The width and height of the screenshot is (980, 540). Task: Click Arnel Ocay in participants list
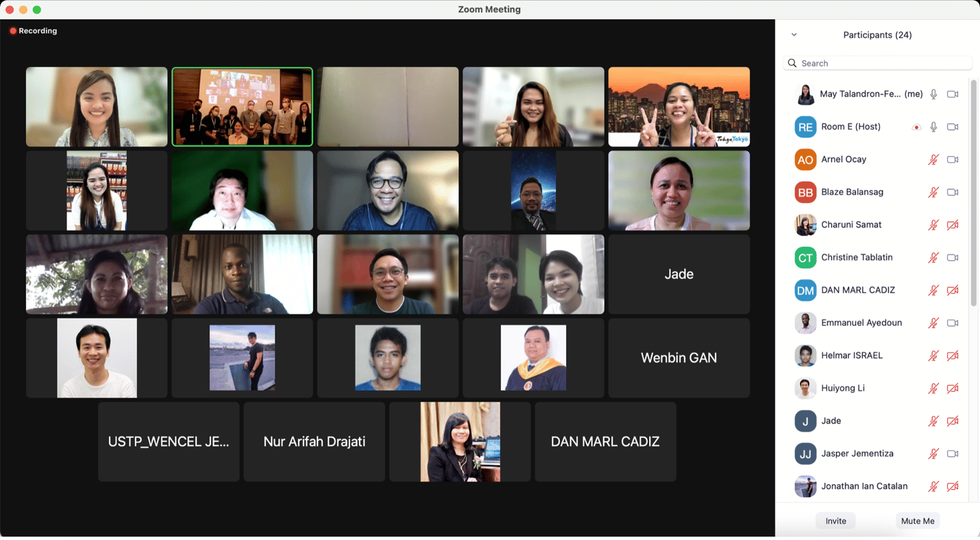click(844, 160)
